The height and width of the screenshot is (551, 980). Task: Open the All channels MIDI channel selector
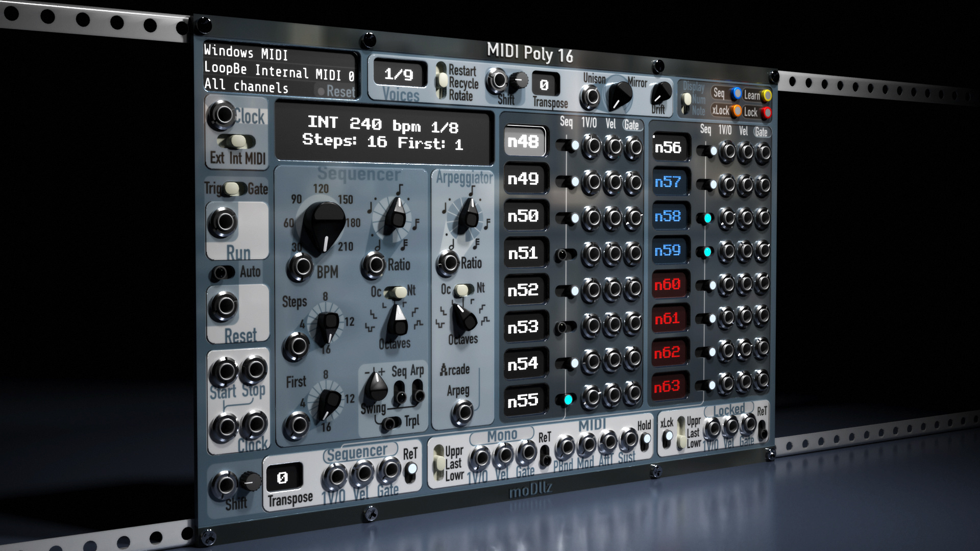[247, 86]
